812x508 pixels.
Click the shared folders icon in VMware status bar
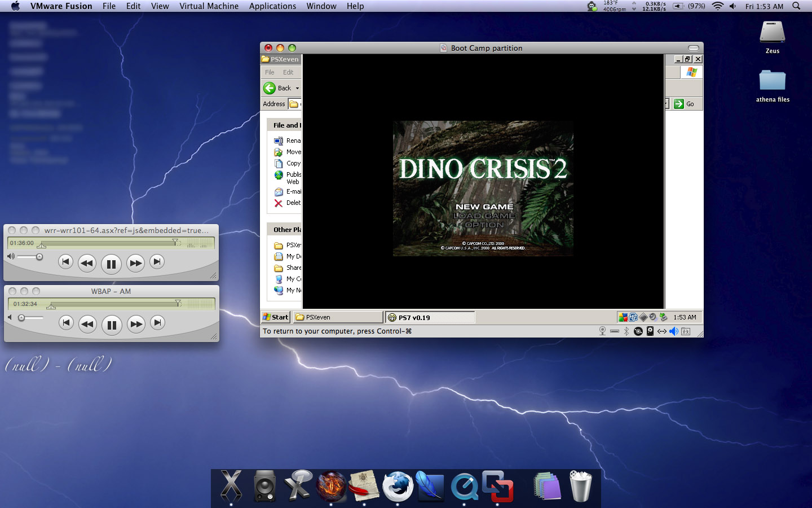(x=686, y=331)
